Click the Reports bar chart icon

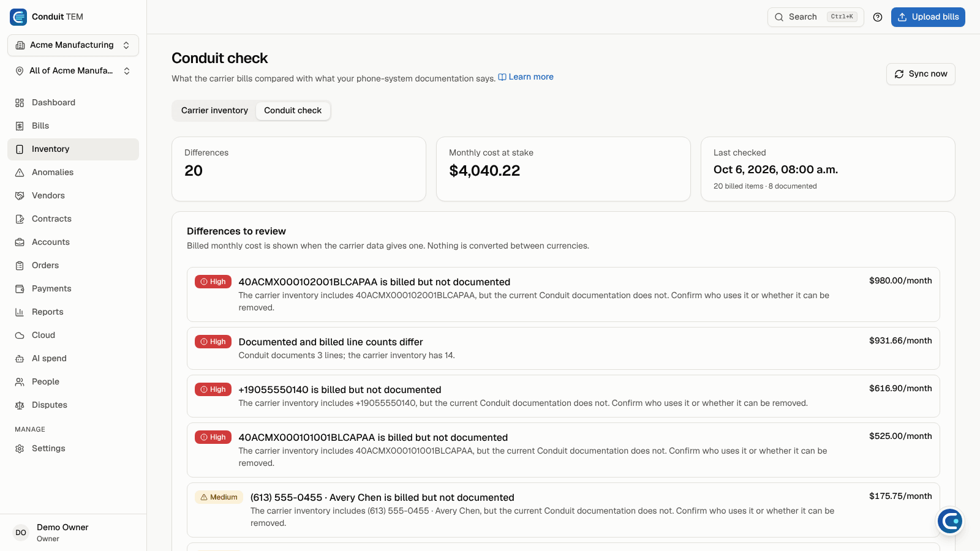click(20, 312)
